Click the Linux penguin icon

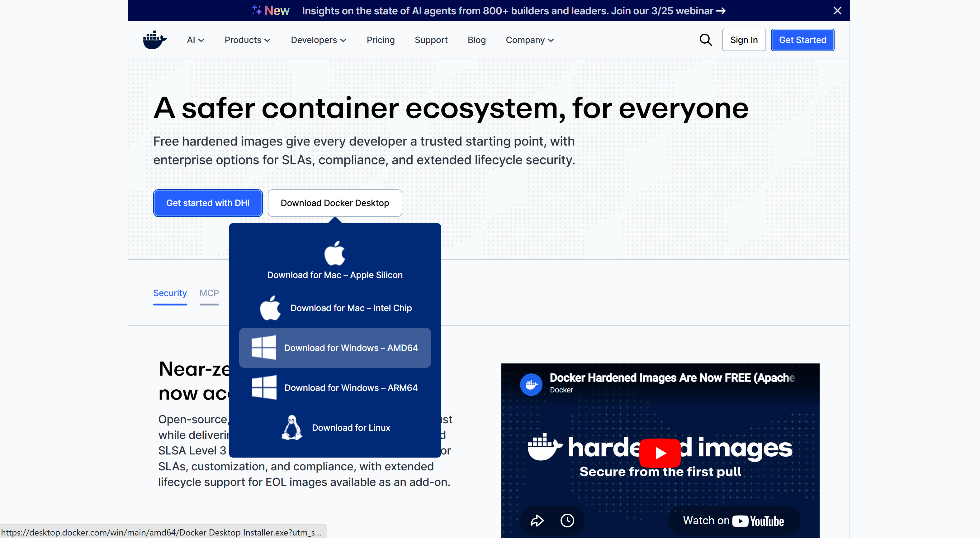click(292, 428)
